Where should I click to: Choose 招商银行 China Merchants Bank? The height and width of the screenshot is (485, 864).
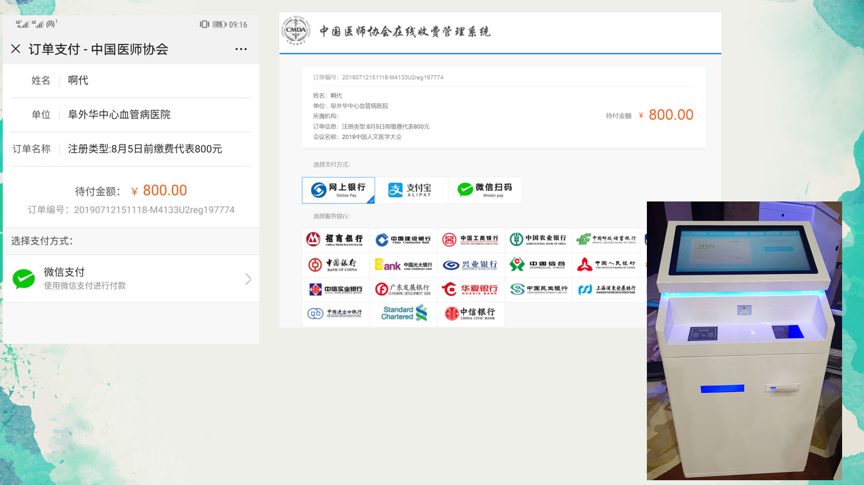coord(336,239)
